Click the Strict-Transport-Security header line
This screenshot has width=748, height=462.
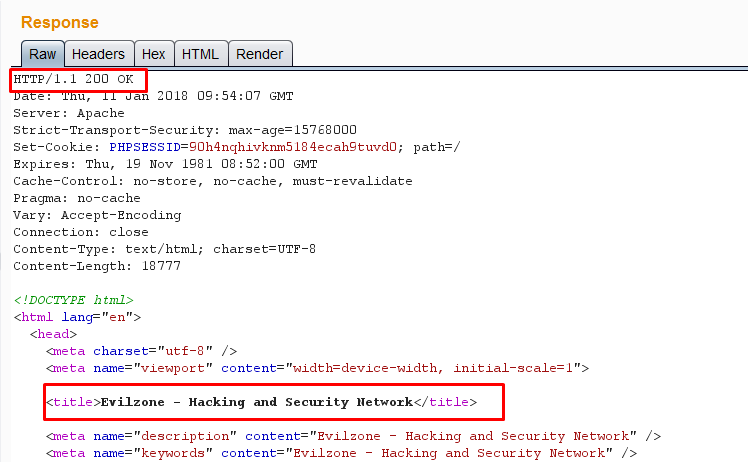pyautogui.click(x=185, y=130)
